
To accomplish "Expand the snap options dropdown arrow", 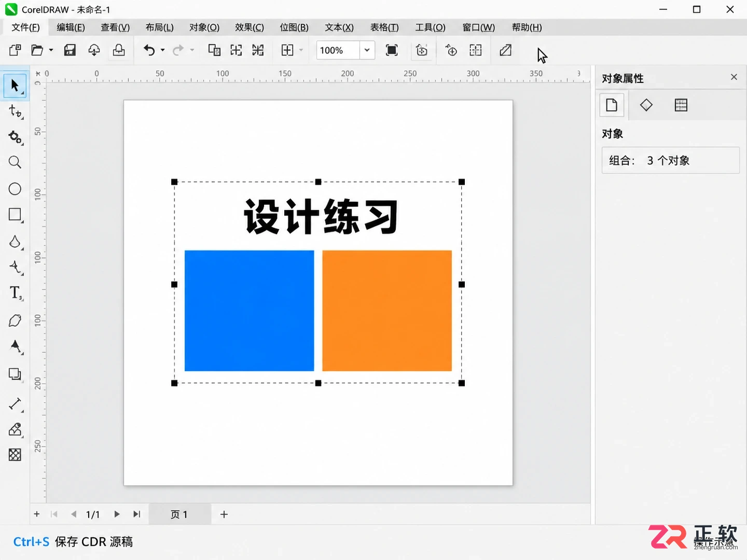I will coord(301,50).
